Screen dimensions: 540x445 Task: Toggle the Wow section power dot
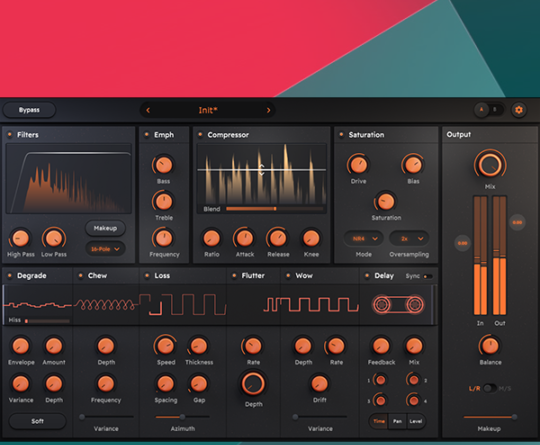288,276
